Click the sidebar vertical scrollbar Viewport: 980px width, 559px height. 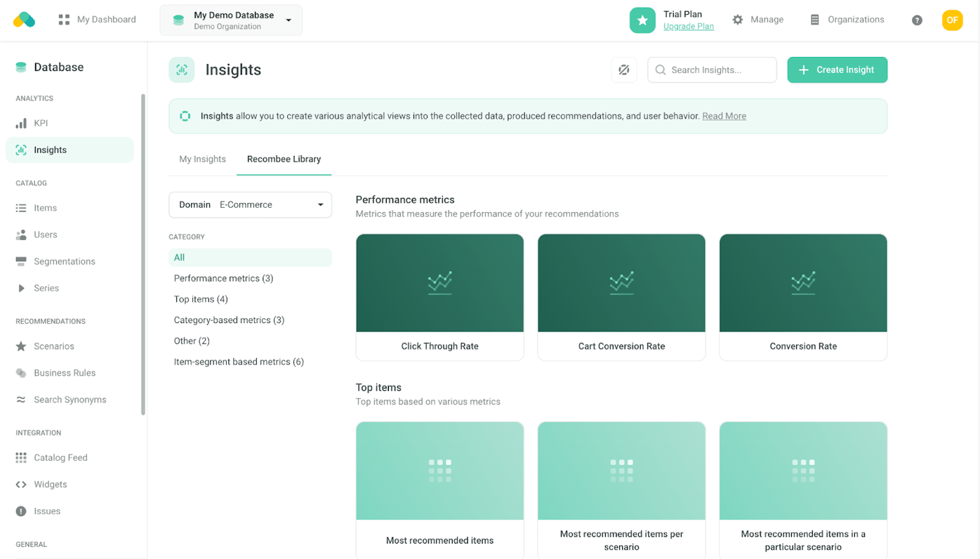tap(143, 253)
